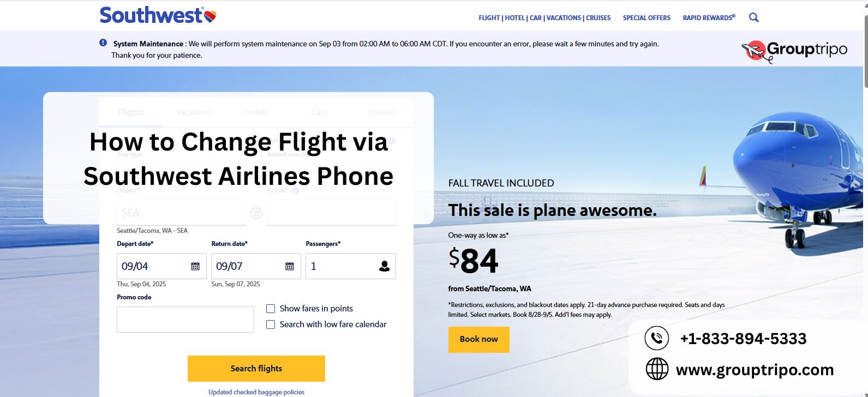
Task: Open the Depart date calendar icon
Action: (x=196, y=266)
